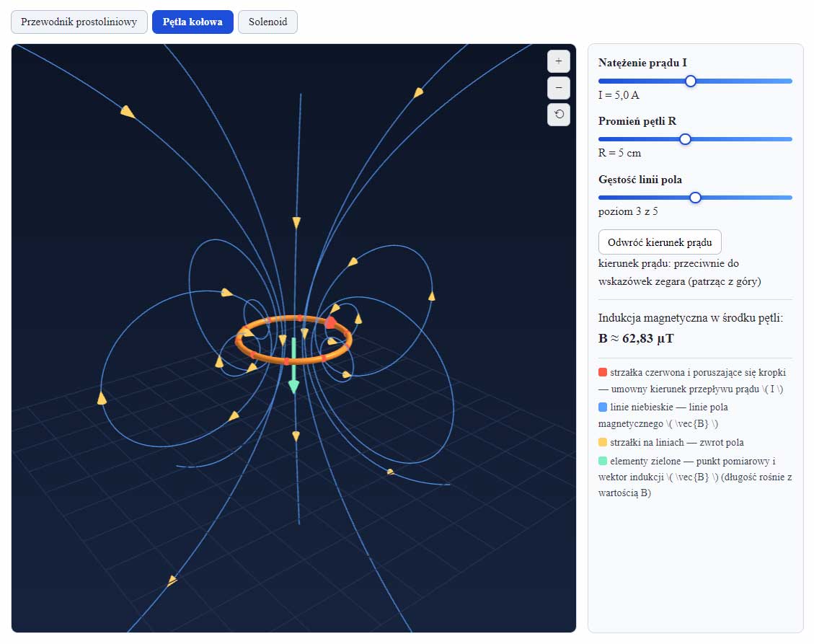Image resolution: width=814 pixels, height=644 pixels.
Task: Click the kierunek prądu description text
Action: point(680,273)
